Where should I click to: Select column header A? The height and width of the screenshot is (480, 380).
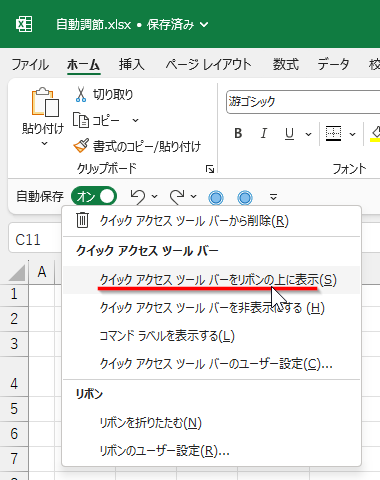(42, 272)
